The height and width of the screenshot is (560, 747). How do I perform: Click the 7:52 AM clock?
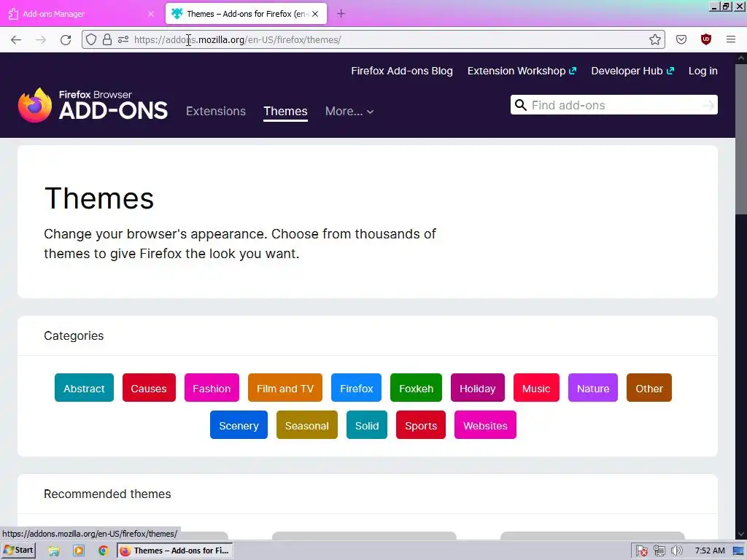[710, 551]
